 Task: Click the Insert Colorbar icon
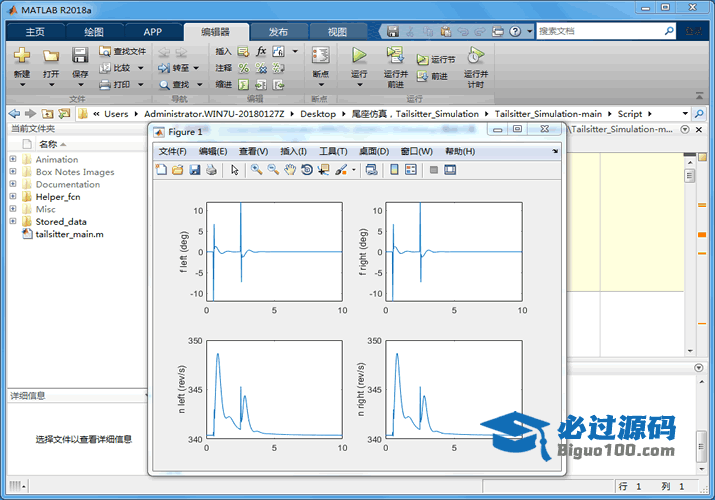(394, 170)
